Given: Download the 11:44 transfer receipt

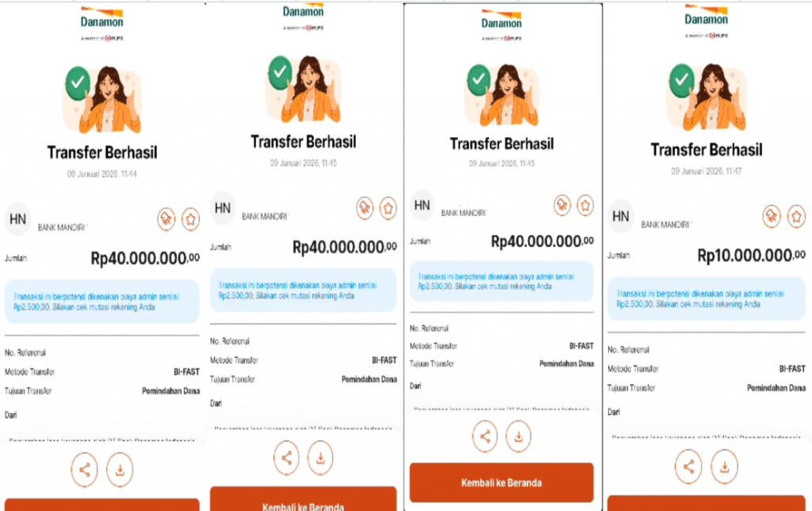Looking at the screenshot, I should 120,470.
